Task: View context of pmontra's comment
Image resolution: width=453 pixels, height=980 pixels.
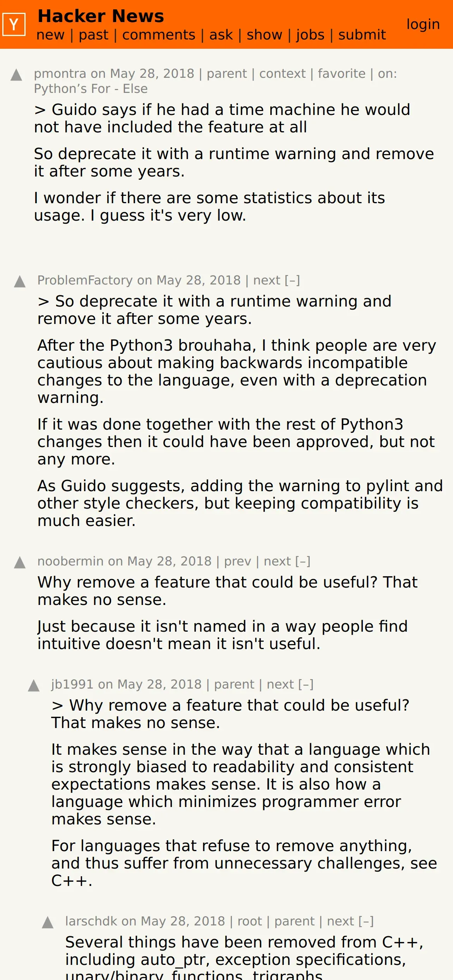Action: pyautogui.click(x=282, y=74)
